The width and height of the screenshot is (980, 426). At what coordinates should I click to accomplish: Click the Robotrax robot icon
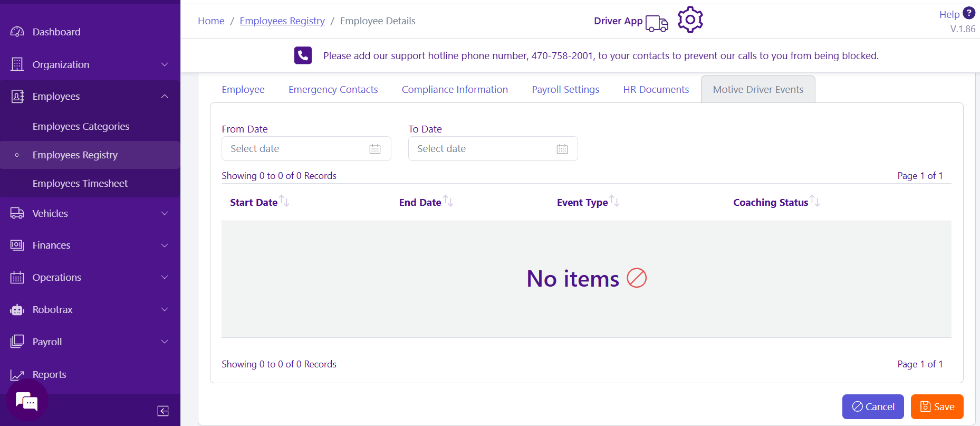[17, 310]
